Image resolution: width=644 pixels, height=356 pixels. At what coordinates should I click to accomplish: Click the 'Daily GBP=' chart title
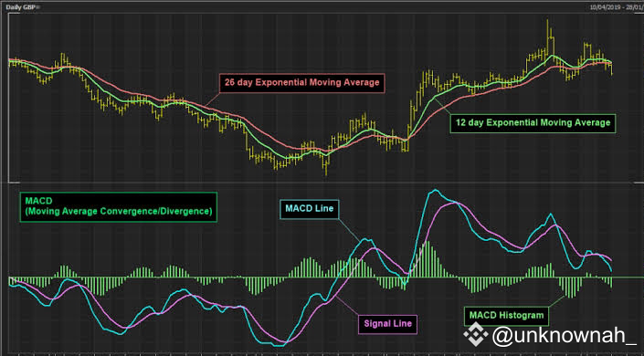23,7
